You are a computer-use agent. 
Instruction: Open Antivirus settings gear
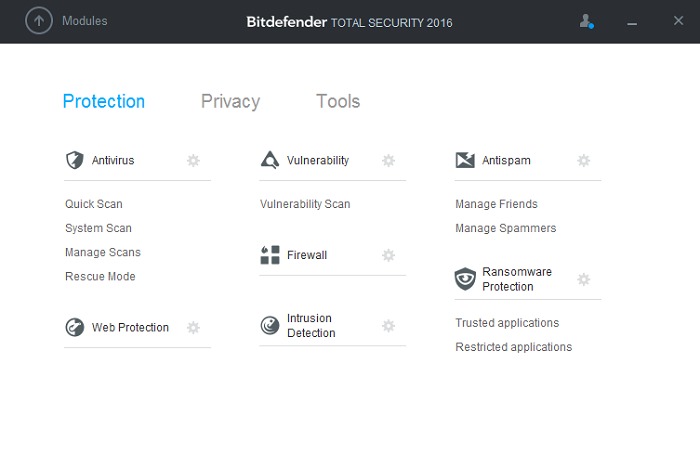coord(193,160)
